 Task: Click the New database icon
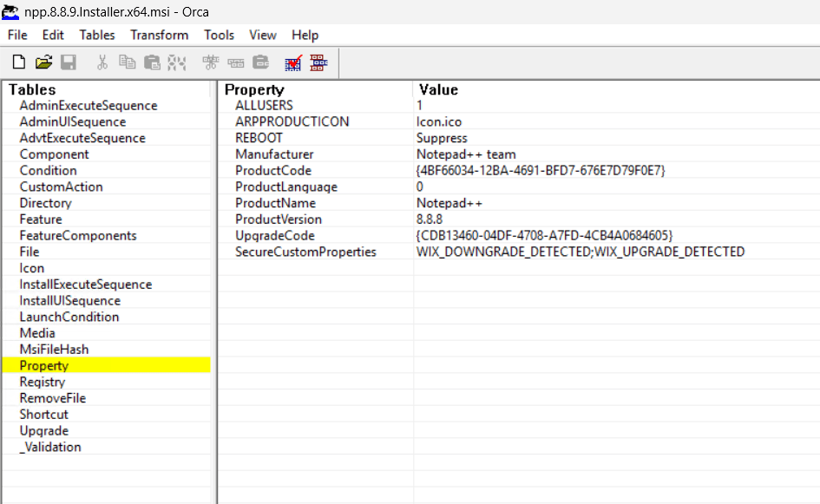(x=18, y=62)
